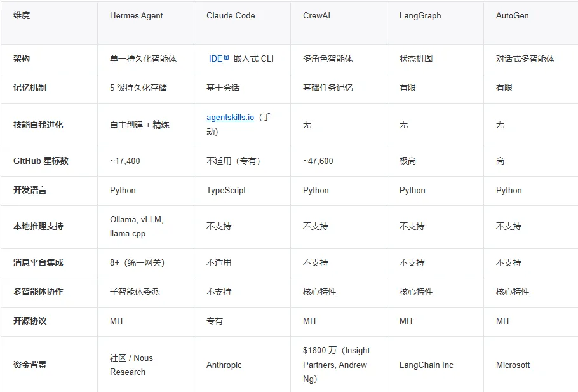Click the 架构 row label

(22, 58)
